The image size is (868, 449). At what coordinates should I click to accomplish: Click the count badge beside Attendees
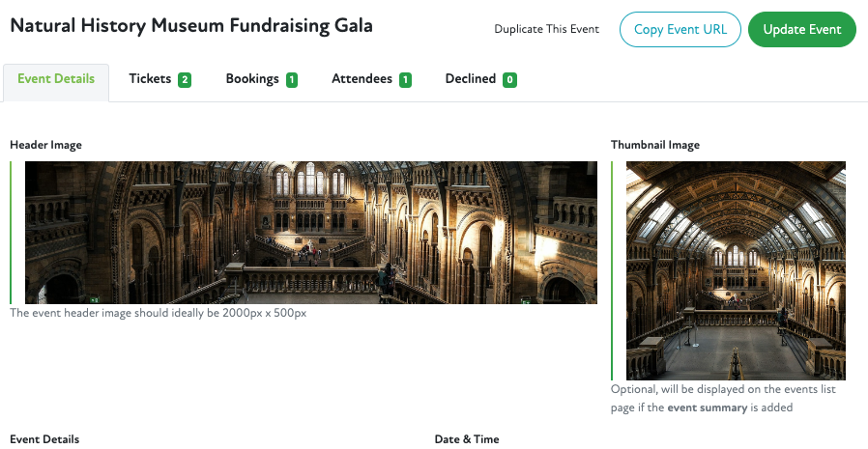(405, 80)
